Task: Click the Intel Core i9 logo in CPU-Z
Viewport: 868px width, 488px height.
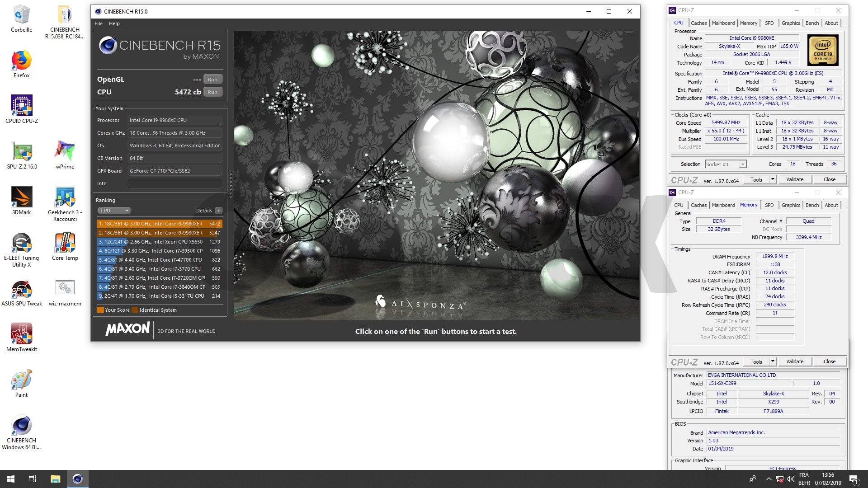Action: tap(822, 51)
